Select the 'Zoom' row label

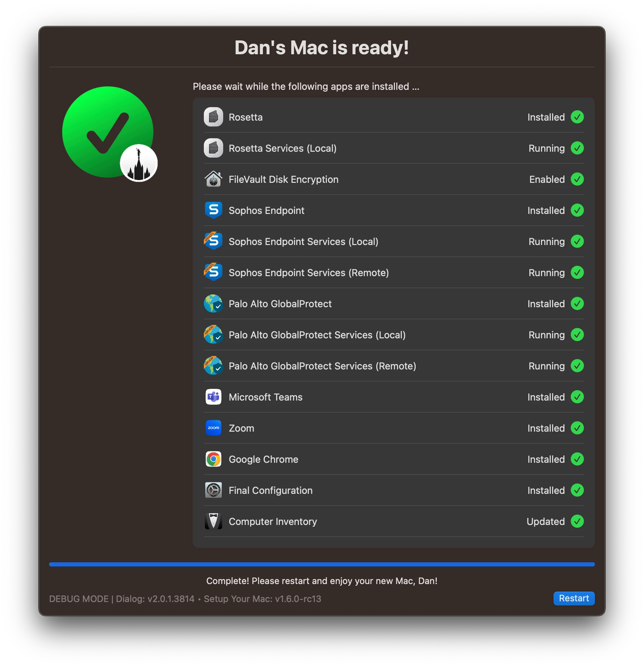tap(241, 428)
